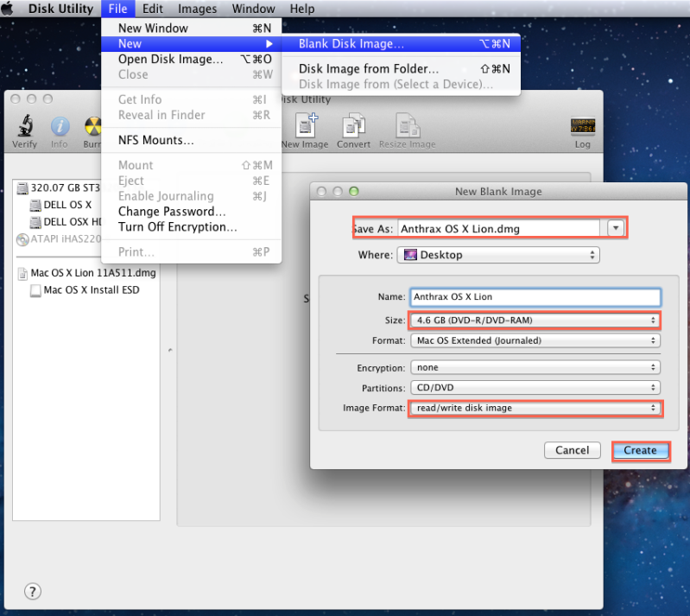Viewport: 690px width, 616px height.
Task: Click the Burn radiation toolbar icon
Action: [93, 126]
